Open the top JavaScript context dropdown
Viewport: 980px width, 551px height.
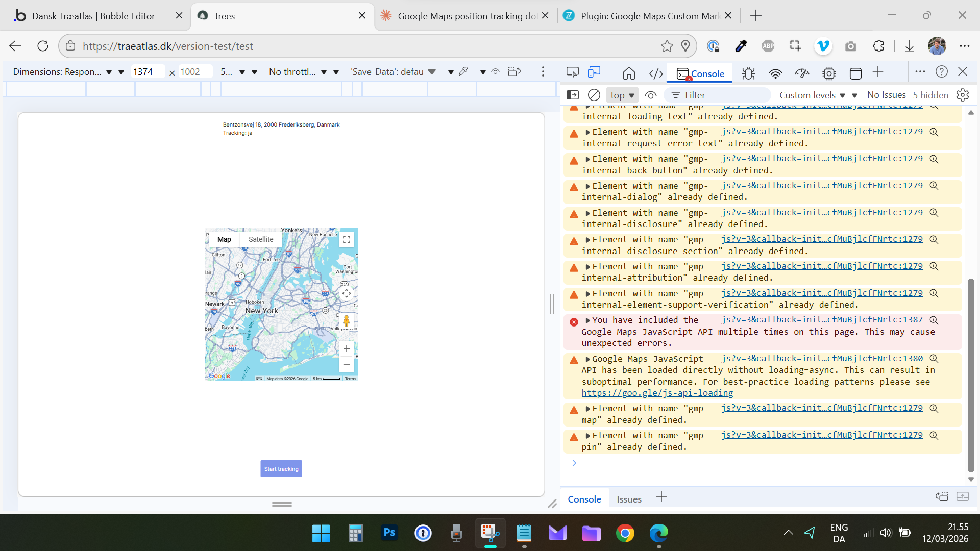[x=622, y=95]
